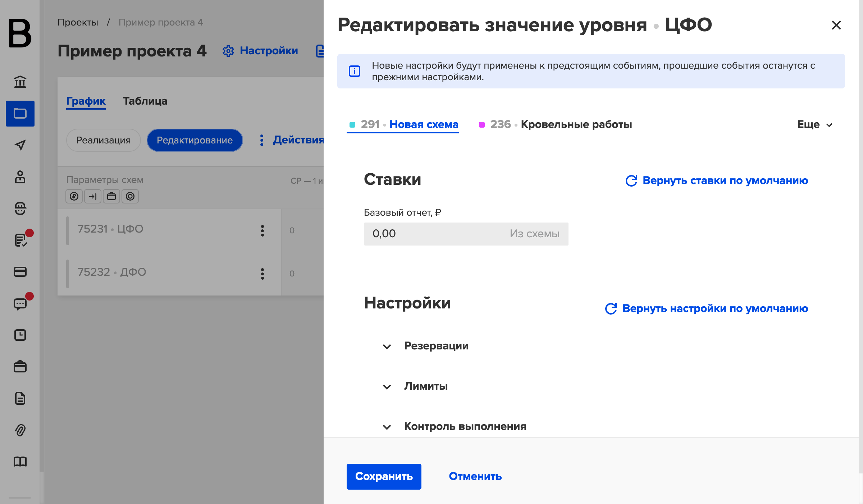The width and height of the screenshot is (863, 504).
Task: Select the projects folder sidebar icon
Action: [20, 114]
